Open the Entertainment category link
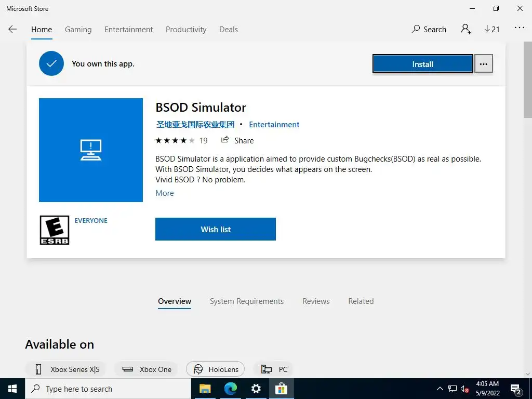Screen dimensions: 532x399 (274, 125)
